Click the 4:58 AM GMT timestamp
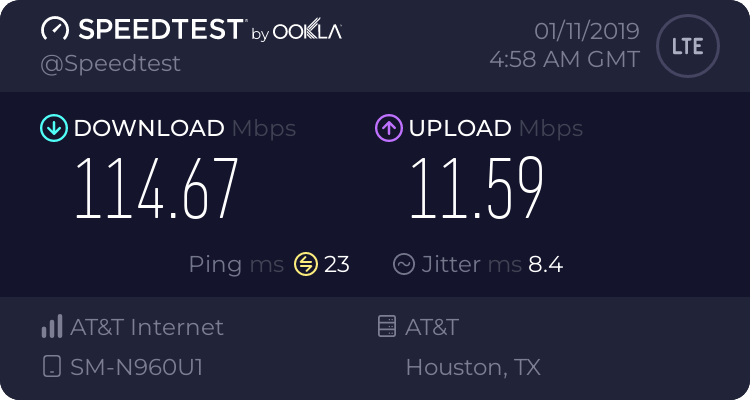Screen dimensions: 750x400 (x=565, y=59)
